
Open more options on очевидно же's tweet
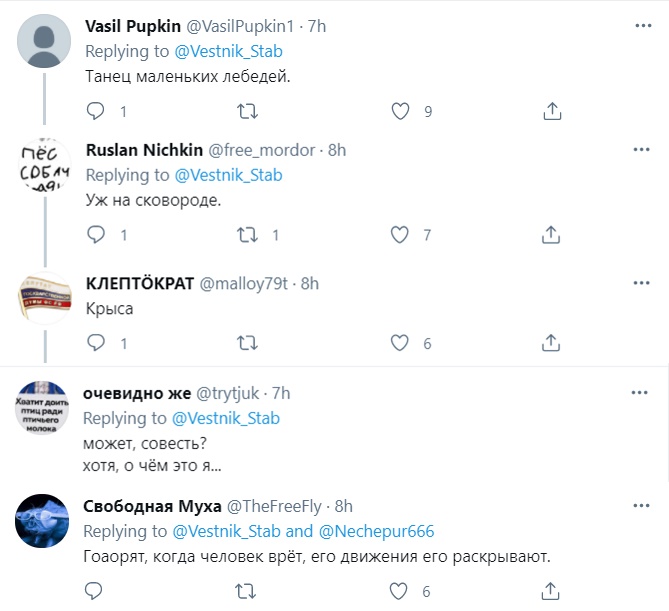coord(640,393)
